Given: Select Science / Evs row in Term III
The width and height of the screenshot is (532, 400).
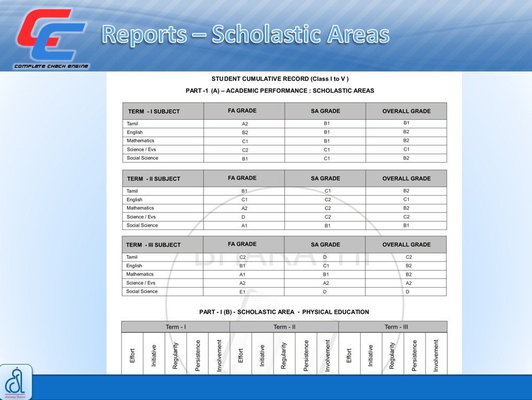Looking at the screenshot, I should [285, 283].
